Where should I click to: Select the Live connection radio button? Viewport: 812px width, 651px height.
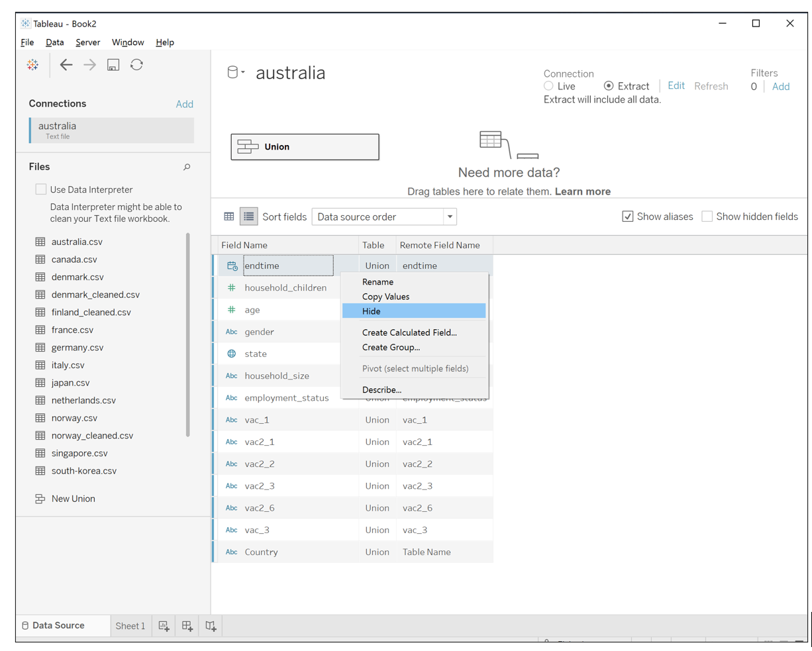(548, 86)
